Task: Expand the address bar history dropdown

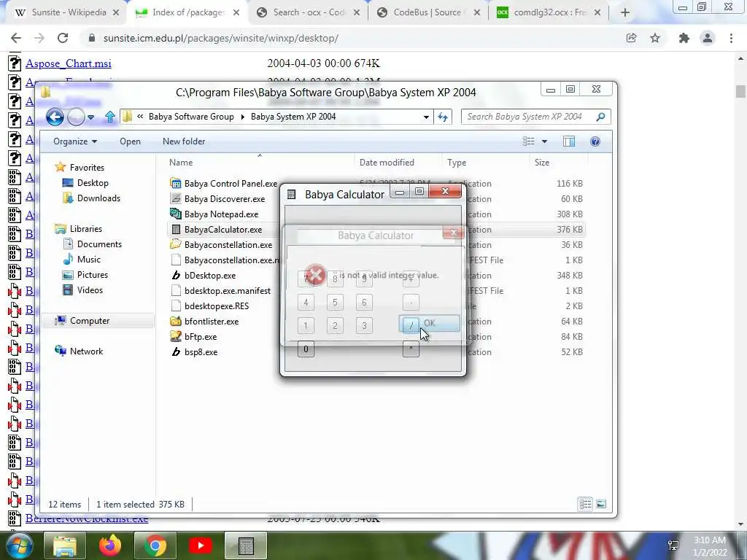Action: pyautogui.click(x=426, y=117)
